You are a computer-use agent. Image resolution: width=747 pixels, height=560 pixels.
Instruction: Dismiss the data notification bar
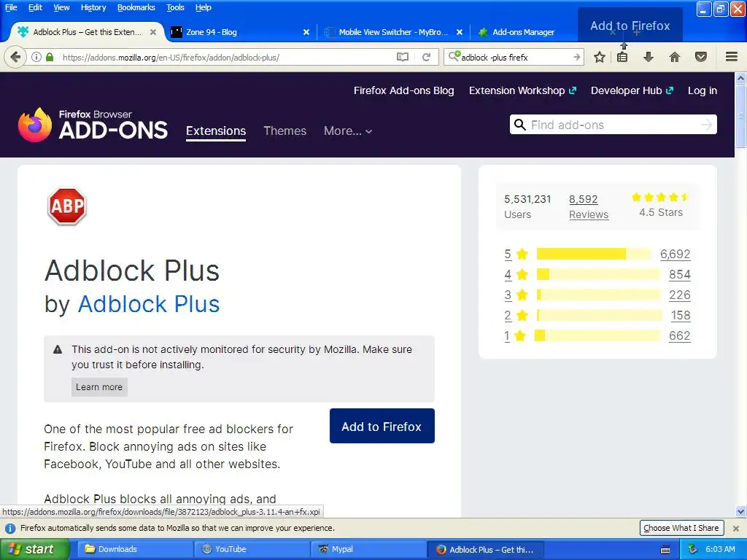pos(736,528)
